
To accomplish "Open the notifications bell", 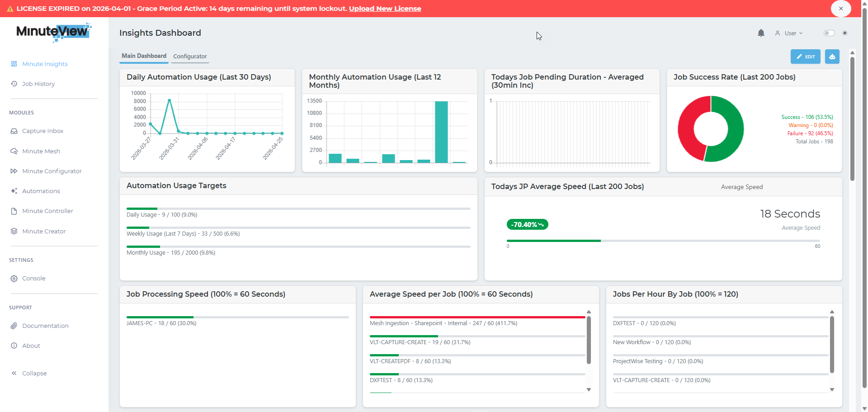I will coord(761,33).
